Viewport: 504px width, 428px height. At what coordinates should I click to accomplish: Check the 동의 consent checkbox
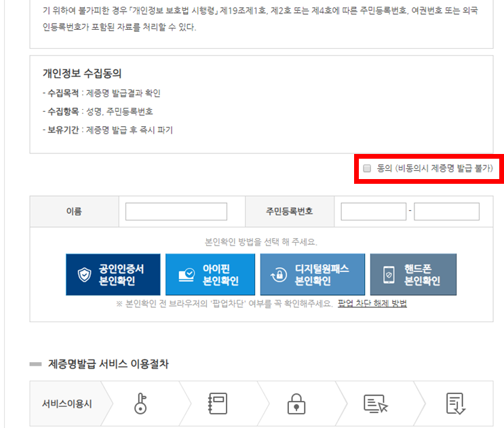click(367, 168)
